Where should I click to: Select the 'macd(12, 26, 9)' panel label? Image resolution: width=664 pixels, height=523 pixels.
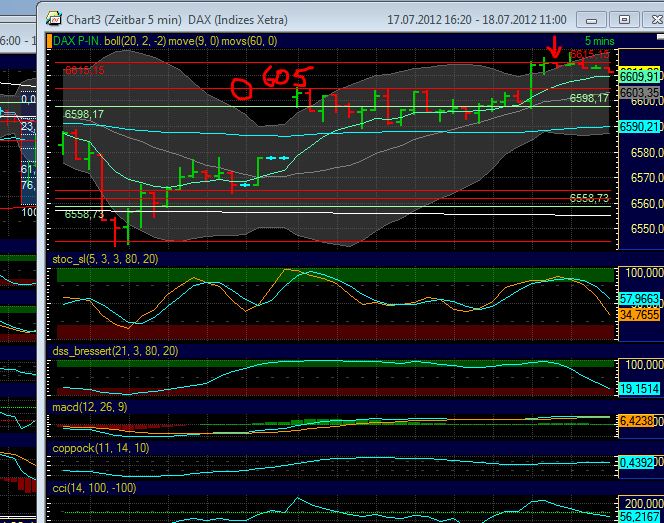click(x=89, y=407)
